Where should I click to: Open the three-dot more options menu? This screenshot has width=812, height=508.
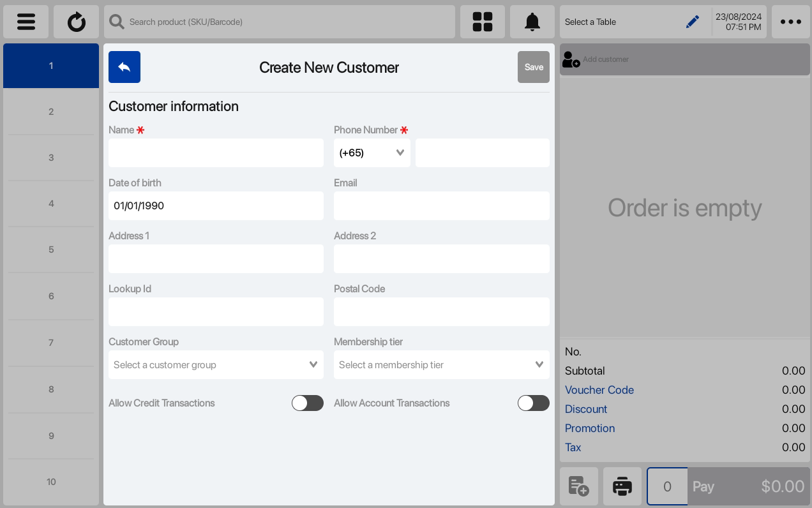click(791, 21)
